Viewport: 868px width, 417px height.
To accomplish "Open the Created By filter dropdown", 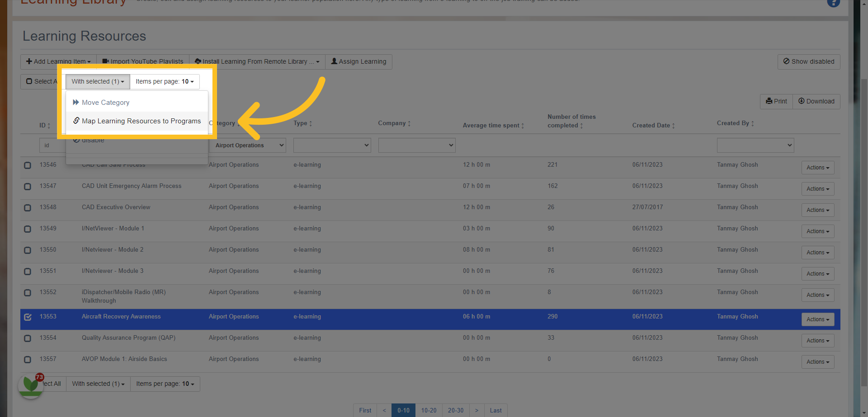I will tap(755, 145).
